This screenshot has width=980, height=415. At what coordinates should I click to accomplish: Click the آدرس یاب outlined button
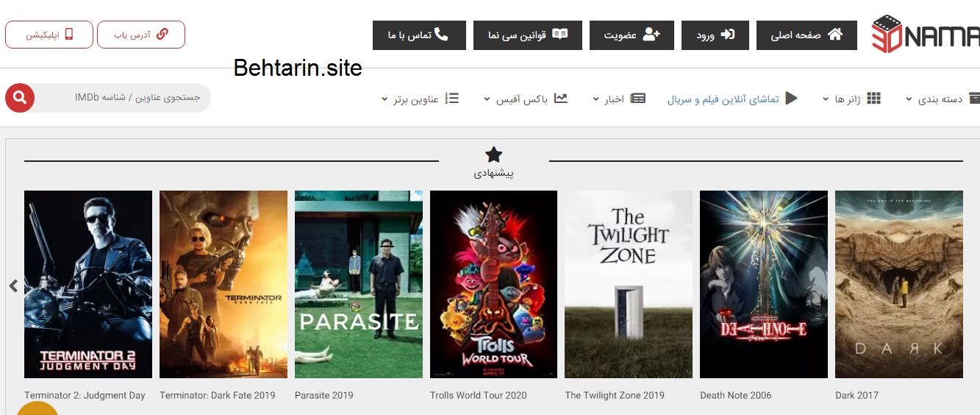(141, 35)
